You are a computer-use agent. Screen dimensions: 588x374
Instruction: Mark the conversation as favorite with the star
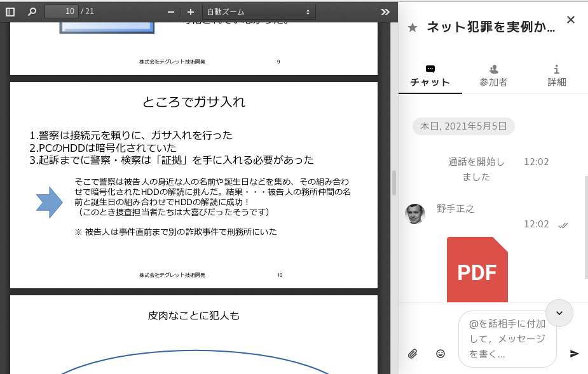413,27
